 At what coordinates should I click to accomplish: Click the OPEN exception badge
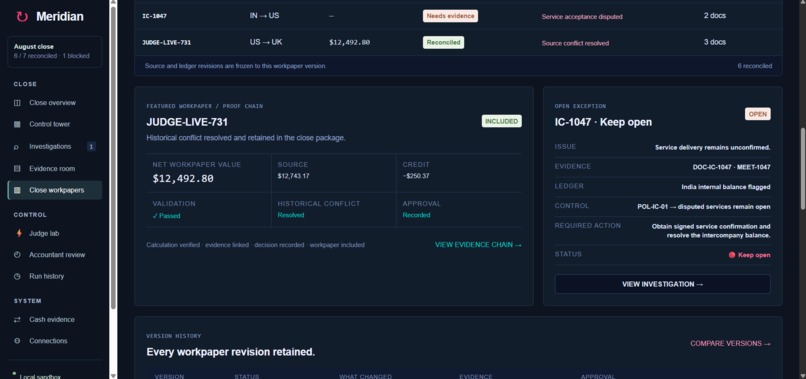[x=758, y=114]
